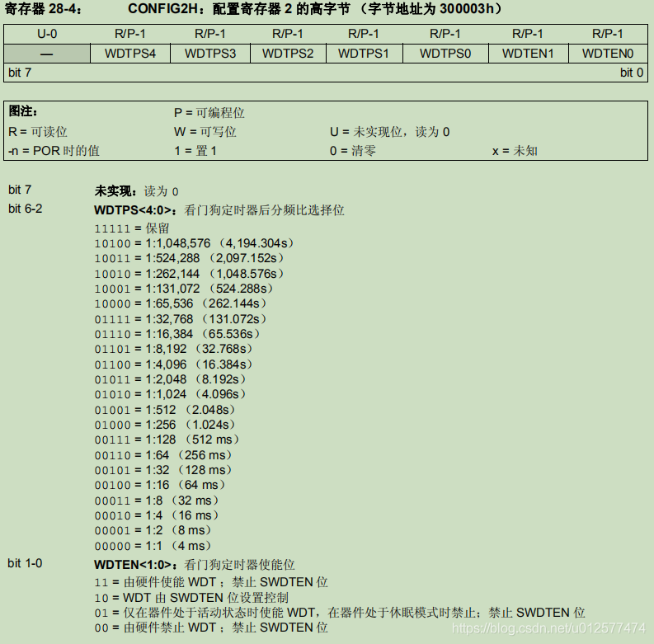Click the 10001 = 1:131,072 line
The width and height of the screenshot is (654, 644).
(x=184, y=289)
